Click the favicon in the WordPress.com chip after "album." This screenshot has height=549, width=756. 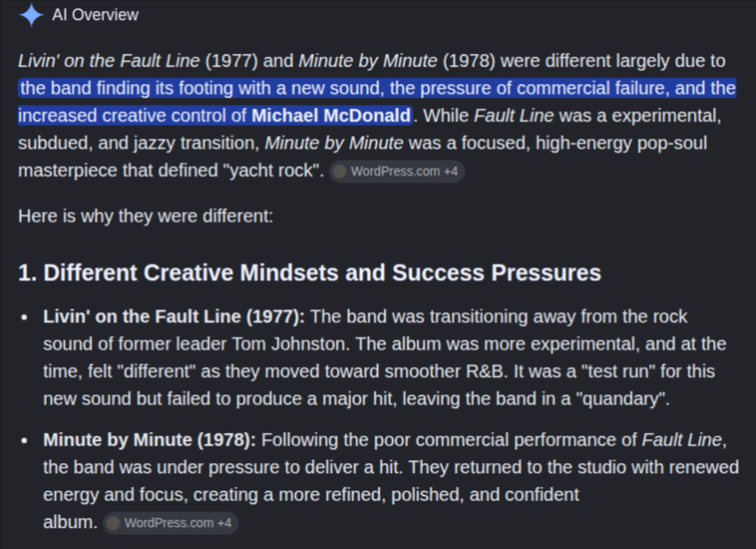[113, 523]
